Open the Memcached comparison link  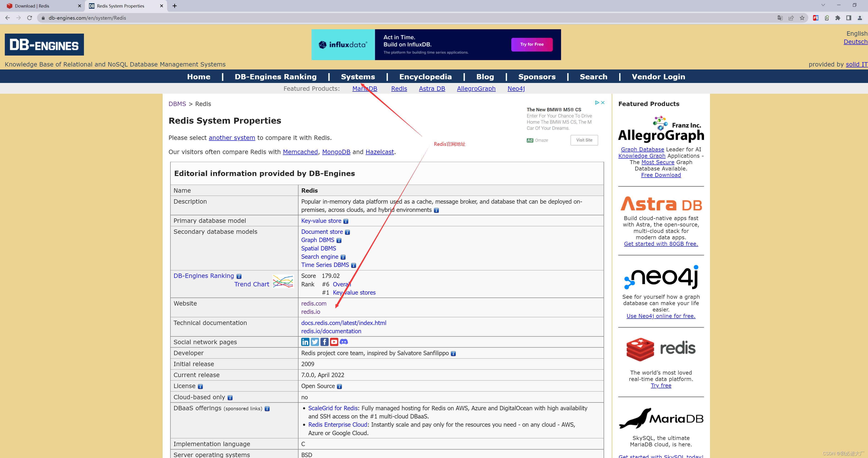click(300, 152)
